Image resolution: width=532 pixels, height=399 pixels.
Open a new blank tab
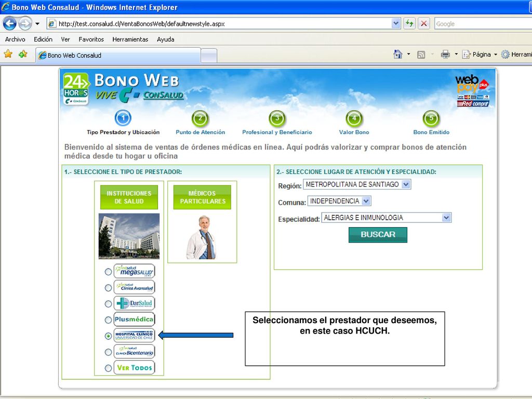click(x=209, y=56)
